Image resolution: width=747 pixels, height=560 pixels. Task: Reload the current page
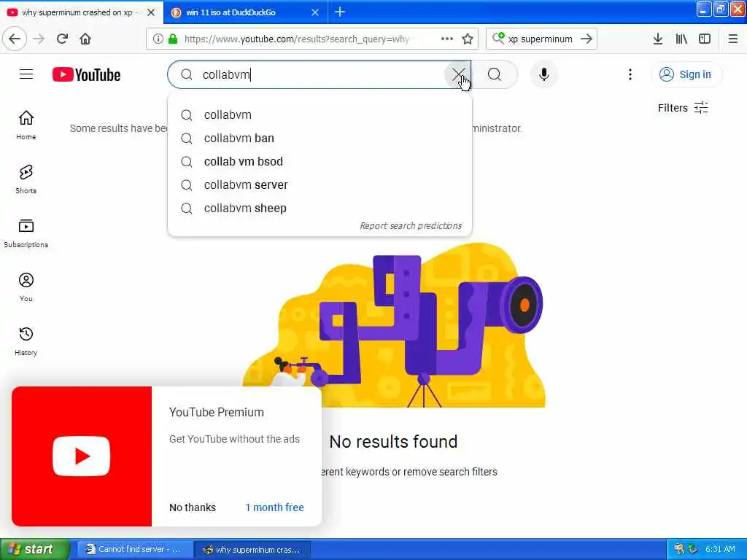[62, 39]
